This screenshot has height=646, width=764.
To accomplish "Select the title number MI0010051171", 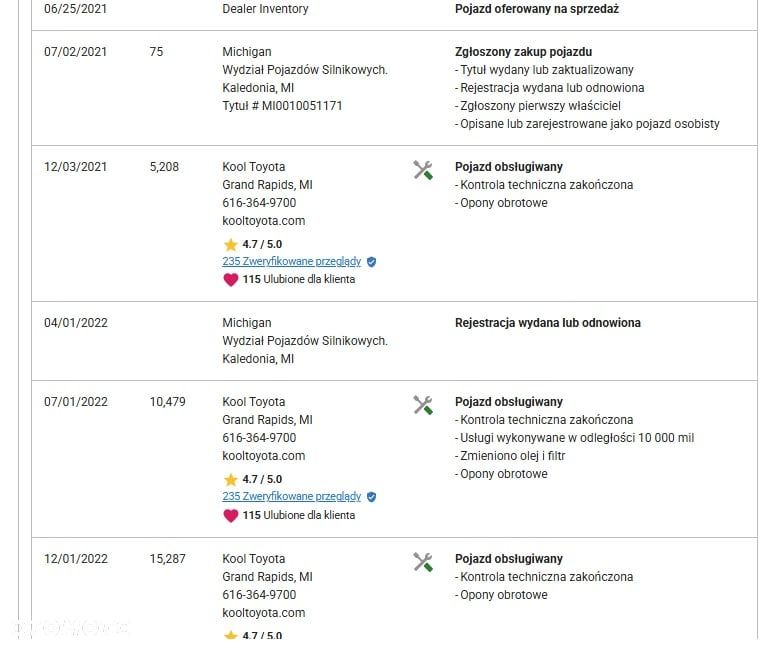I will 302,106.
